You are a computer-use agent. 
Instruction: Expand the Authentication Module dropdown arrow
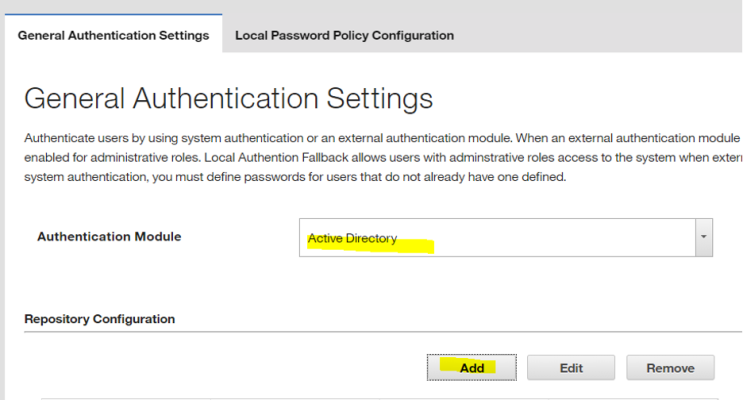pos(704,237)
